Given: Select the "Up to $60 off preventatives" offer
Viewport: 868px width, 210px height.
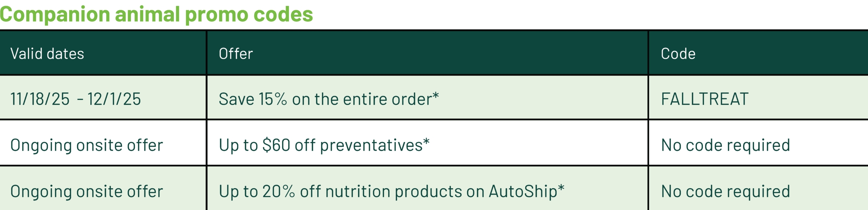Looking at the screenshot, I should pos(320,145).
